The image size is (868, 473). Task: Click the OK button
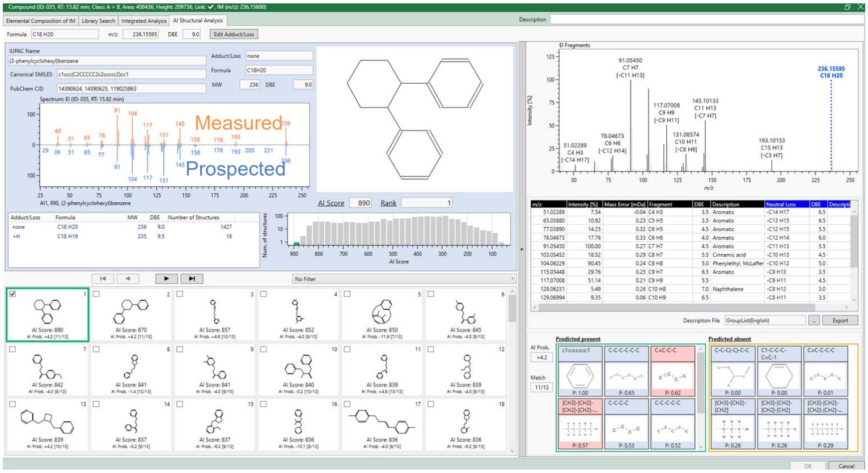coord(808,466)
